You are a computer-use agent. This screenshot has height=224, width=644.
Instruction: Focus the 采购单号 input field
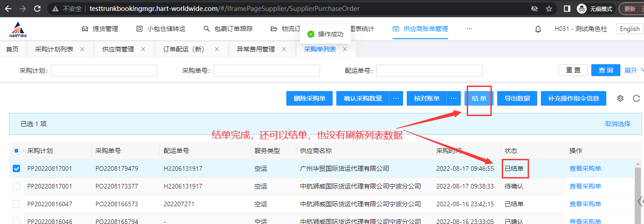(267, 71)
